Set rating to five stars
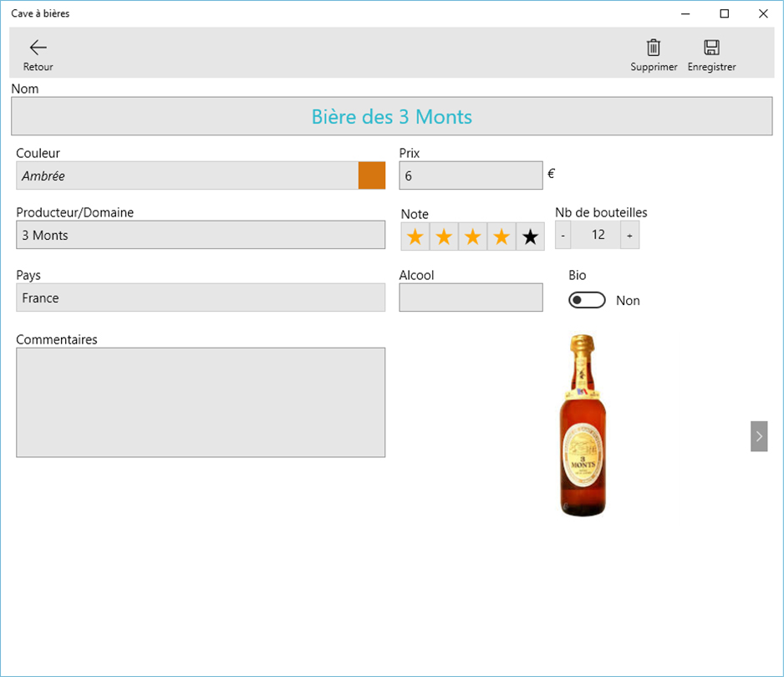The height and width of the screenshot is (677, 784). click(531, 237)
